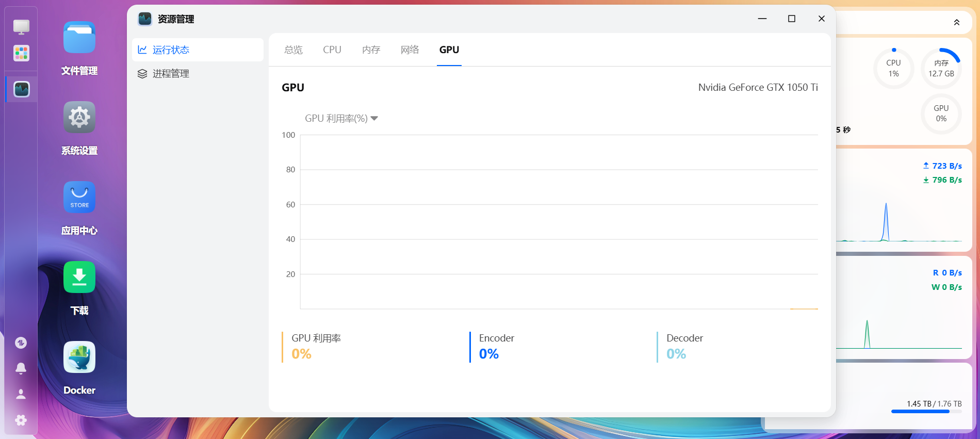Click the disk write W 0 B/s value
This screenshot has height=439, width=980.
pyautogui.click(x=946, y=287)
